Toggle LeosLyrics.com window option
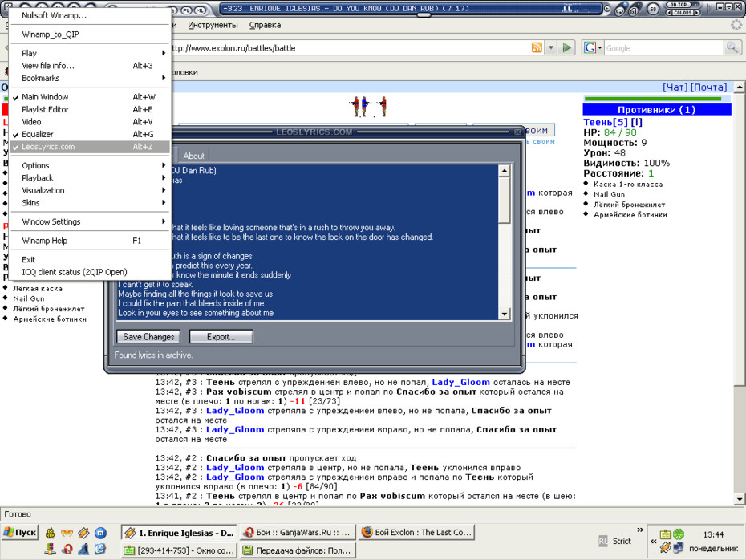This screenshot has width=746, height=560. (90, 147)
